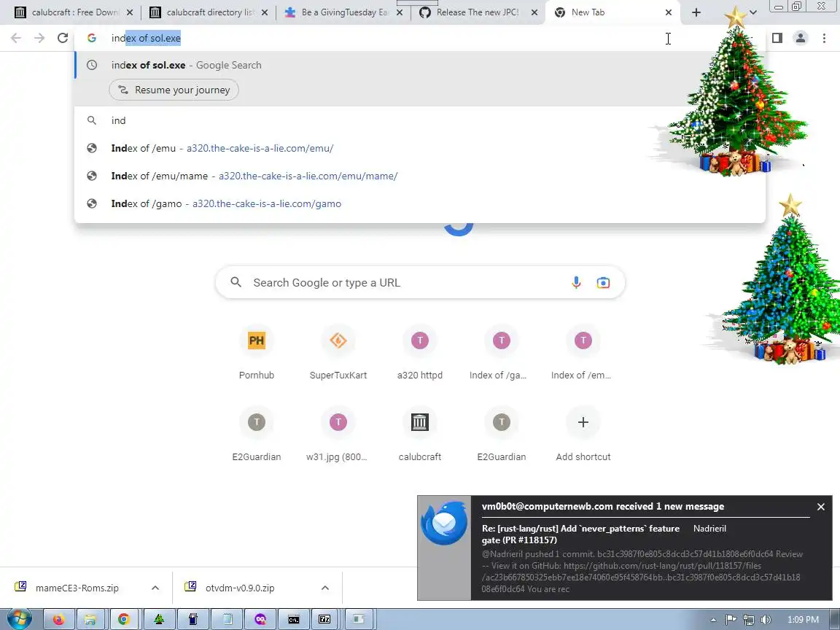Open the side panel icon

777,38
